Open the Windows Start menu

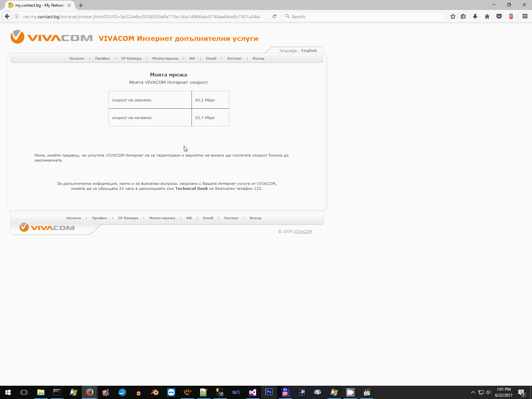click(x=8, y=392)
